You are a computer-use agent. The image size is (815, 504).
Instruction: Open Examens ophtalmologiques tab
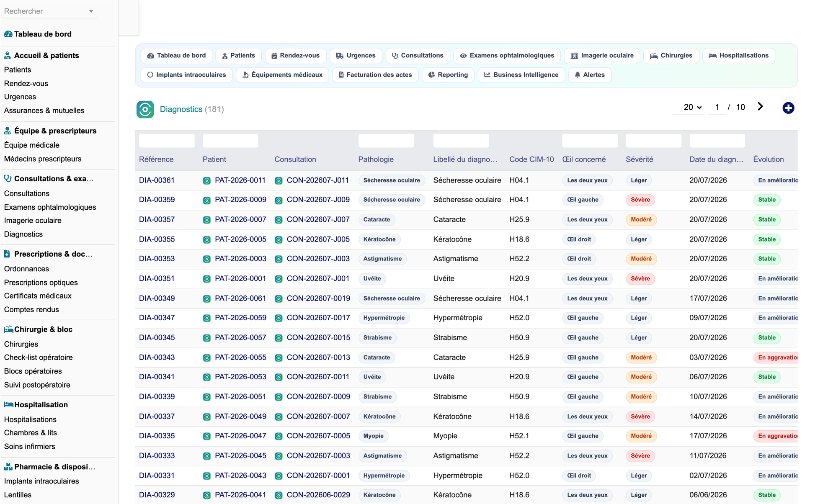(x=507, y=55)
